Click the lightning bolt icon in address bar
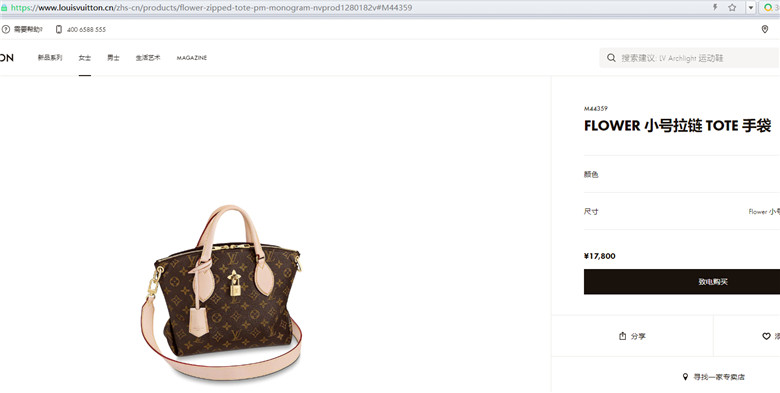Viewport: 780px width, 393px height. (x=715, y=7)
